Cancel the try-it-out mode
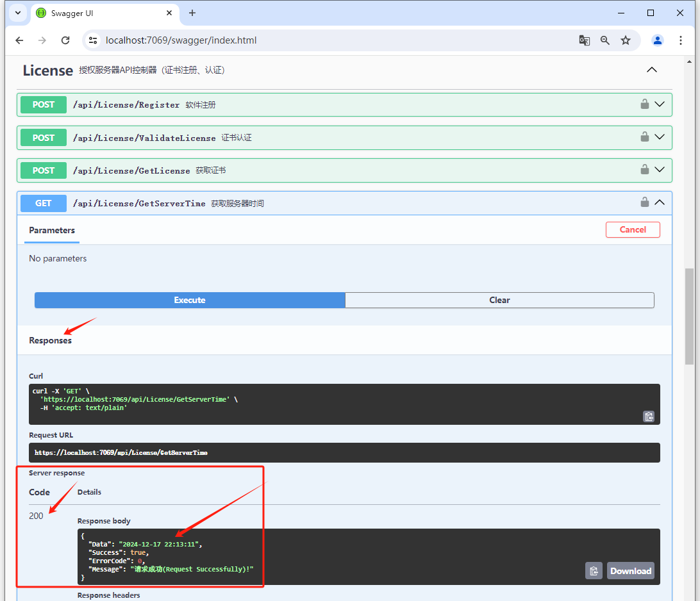This screenshot has width=700, height=601. coord(633,229)
